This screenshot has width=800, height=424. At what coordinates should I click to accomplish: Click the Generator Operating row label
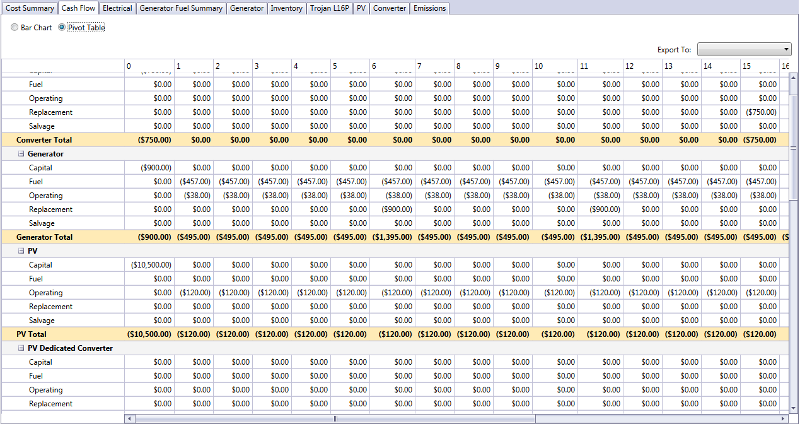click(x=45, y=195)
